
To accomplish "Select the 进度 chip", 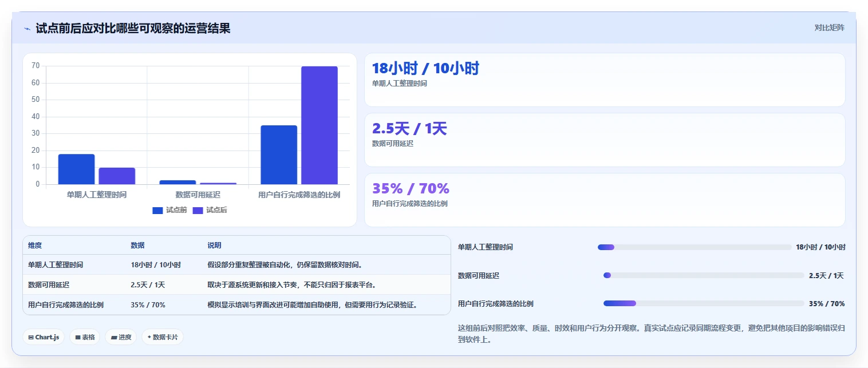I will tap(121, 337).
